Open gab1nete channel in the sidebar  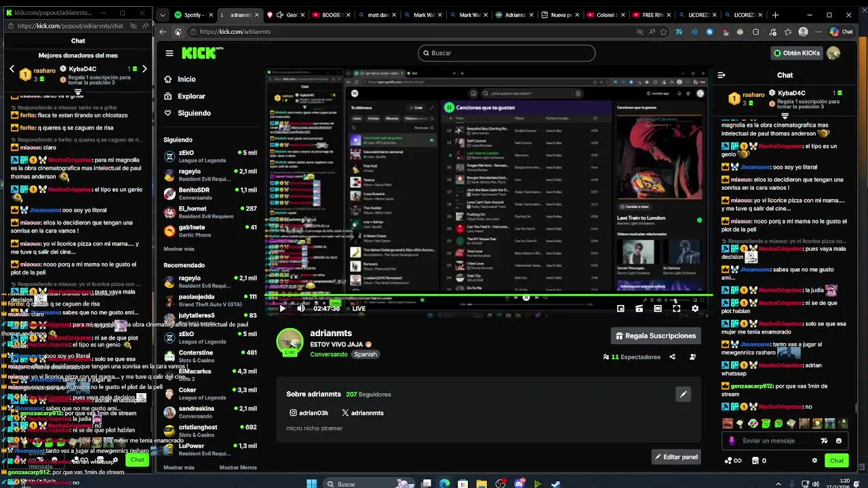pos(210,231)
